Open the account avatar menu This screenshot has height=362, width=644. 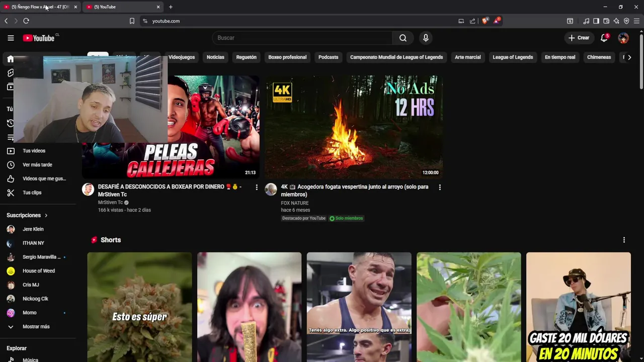coord(623,38)
